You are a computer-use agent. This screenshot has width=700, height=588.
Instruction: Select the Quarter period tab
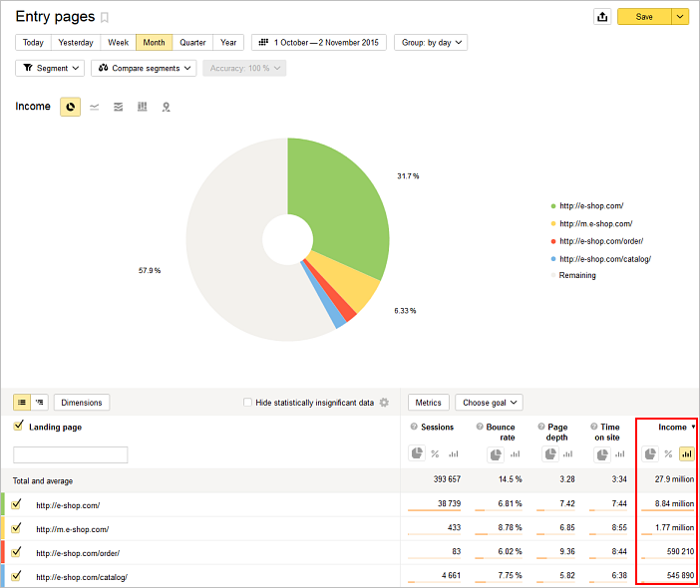point(192,43)
